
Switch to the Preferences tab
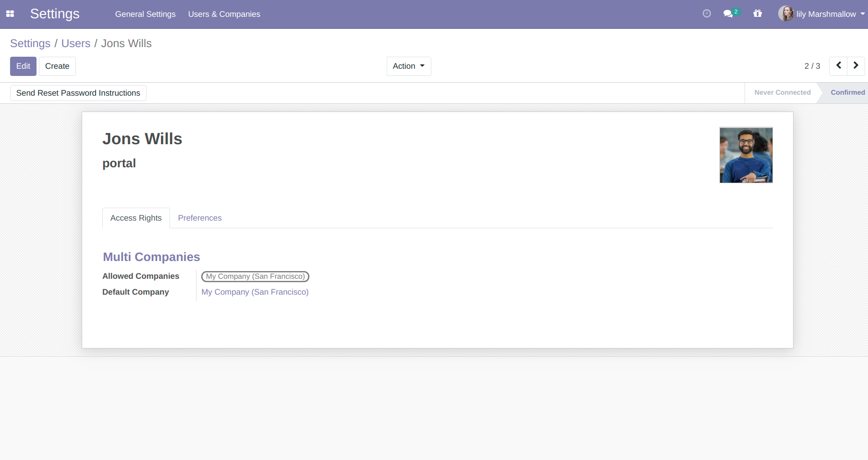(x=199, y=218)
